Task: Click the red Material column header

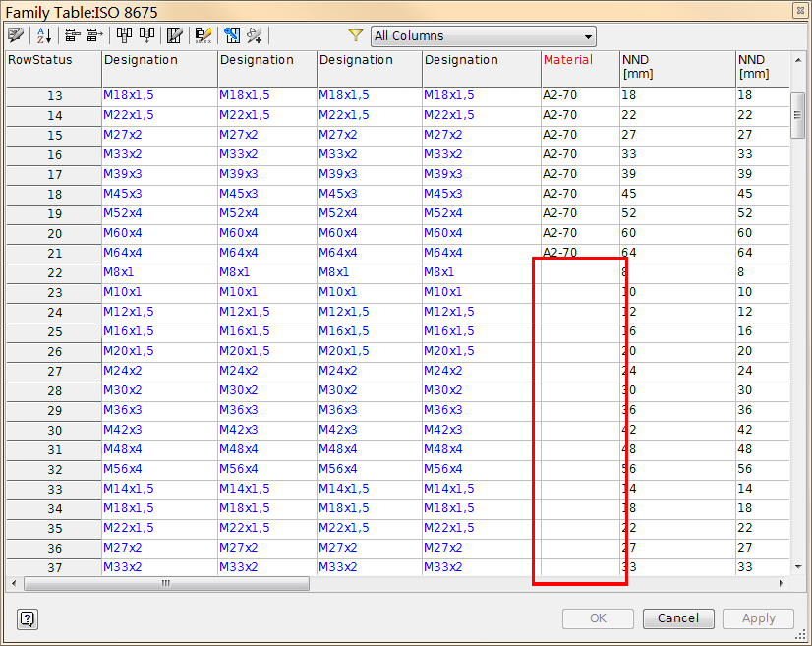Action: tap(581, 69)
